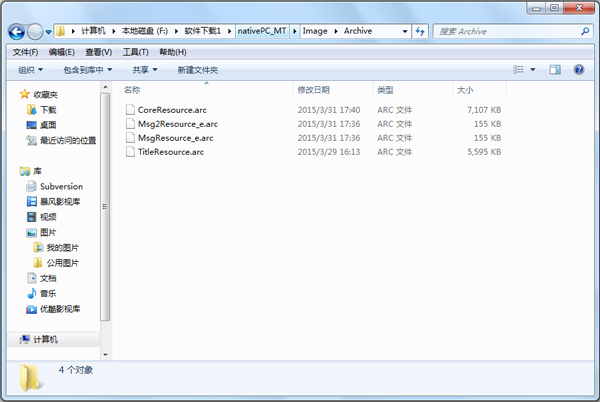Viewport: 600px width, 402px height.
Task: Open the 工具(T) menu
Action: 136,52
